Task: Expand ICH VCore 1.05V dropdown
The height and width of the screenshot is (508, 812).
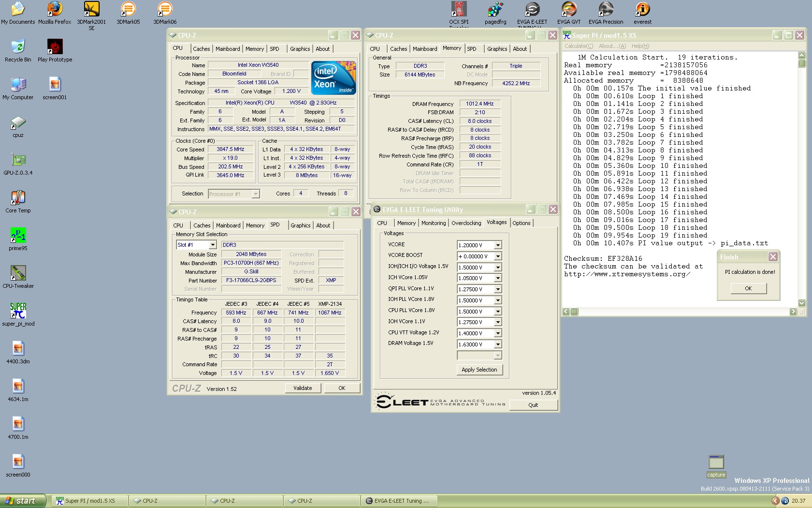Action: [x=498, y=278]
